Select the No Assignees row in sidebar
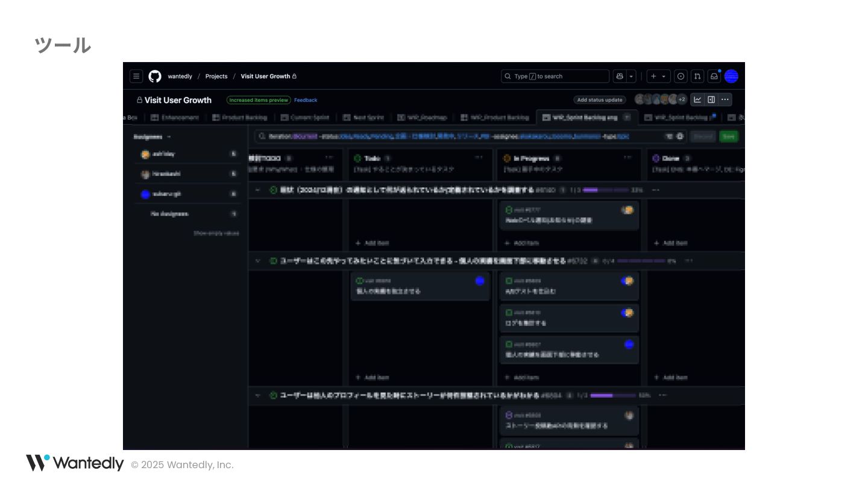 (188, 214)
